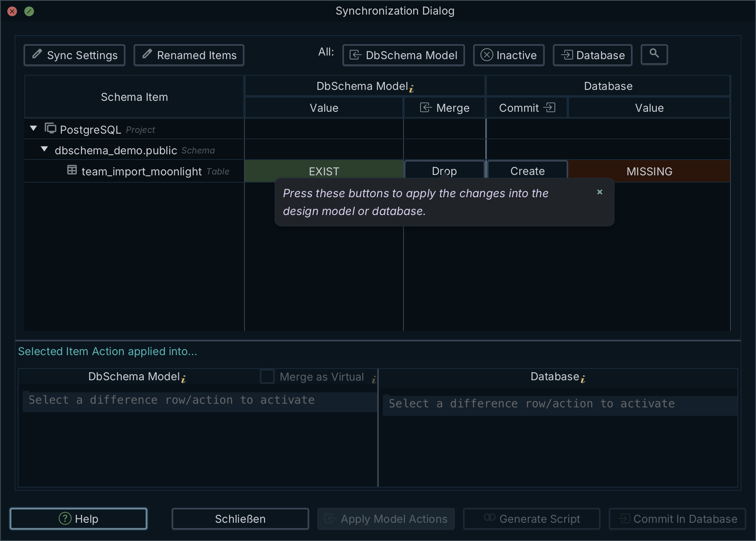Enable Merge as Virtual checkbox
This screenshot has height=541, width=756.
click(x=267, y=376)
